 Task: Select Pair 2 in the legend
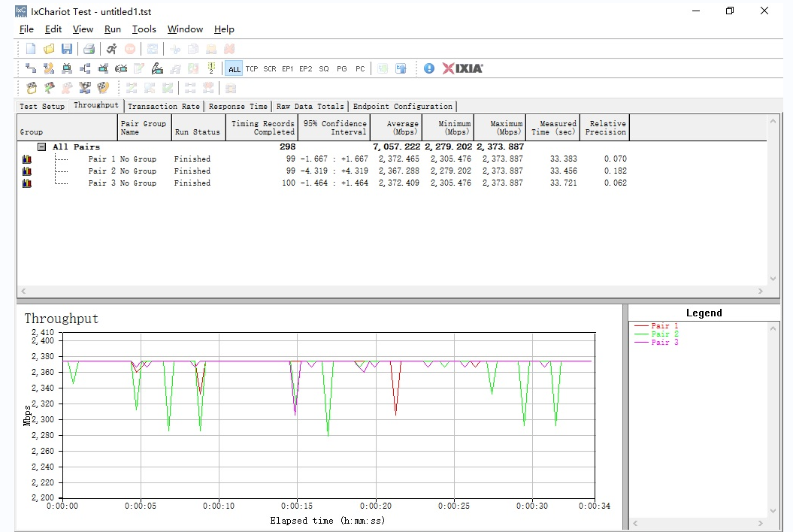[656, 334]
